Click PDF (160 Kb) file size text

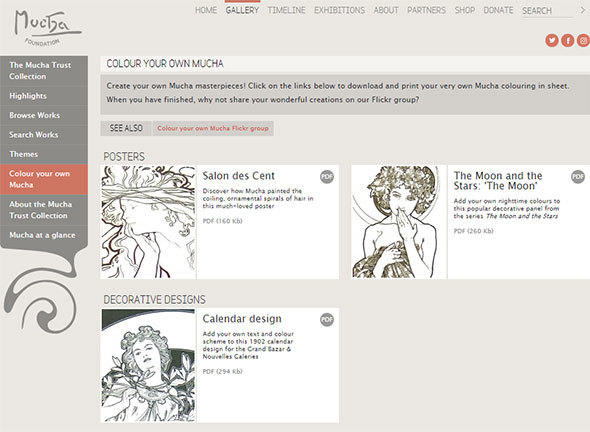(x=222, y=221)
